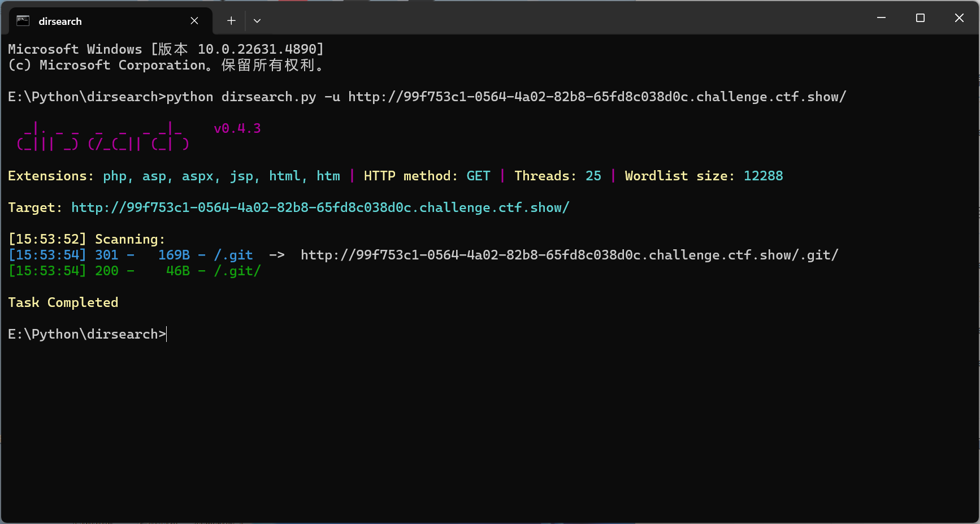Image resolution: width=980 pixels, height=524 pixels.
Task: Maximize the terminal window
Action: (920, 18)
